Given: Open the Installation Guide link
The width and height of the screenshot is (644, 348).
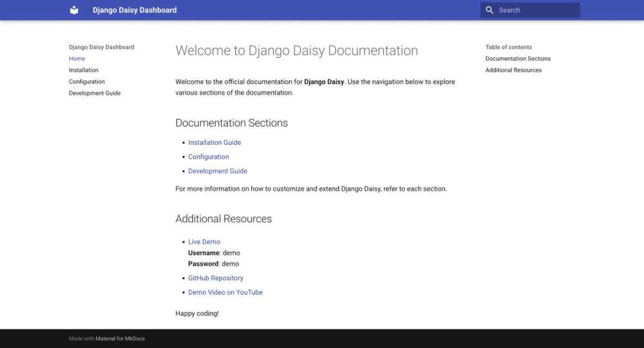Looking at the screenshot, I should (214, 142).
